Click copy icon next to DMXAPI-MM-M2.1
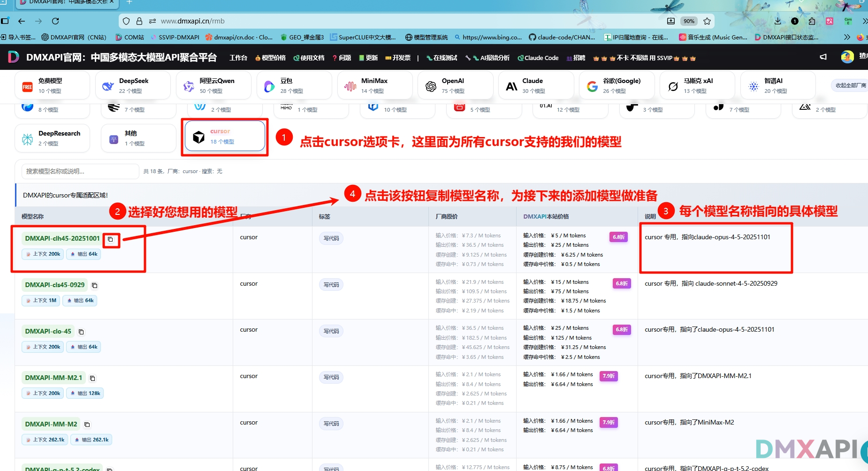 92,378
